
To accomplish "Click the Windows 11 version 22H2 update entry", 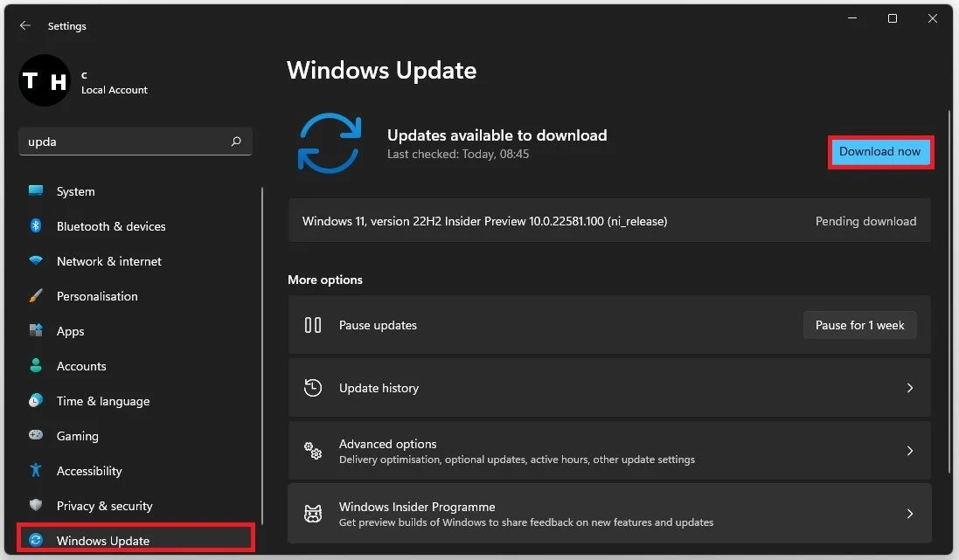I will coord(609,221).
